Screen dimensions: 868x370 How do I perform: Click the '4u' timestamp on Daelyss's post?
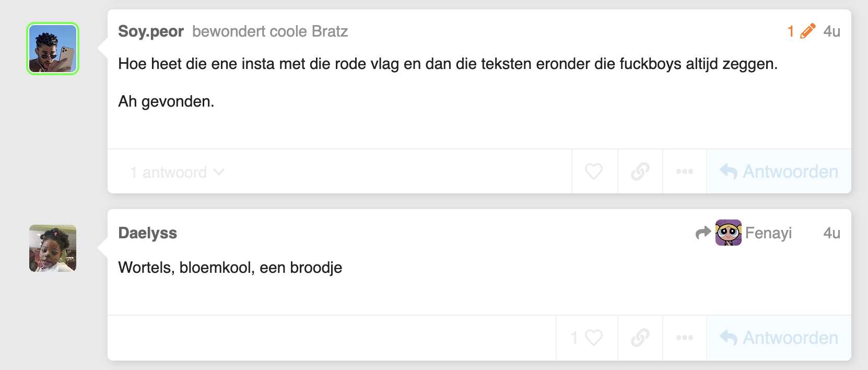click(832, 233)
